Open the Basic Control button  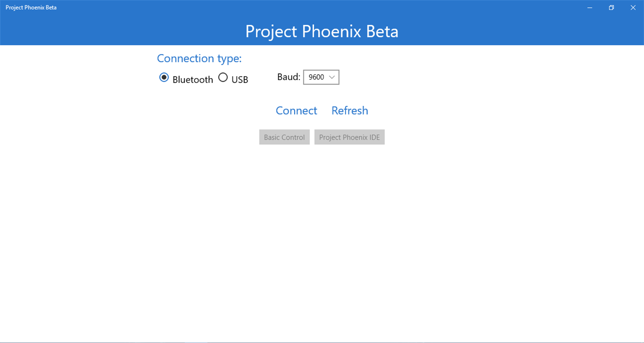[x=284, y=137]
